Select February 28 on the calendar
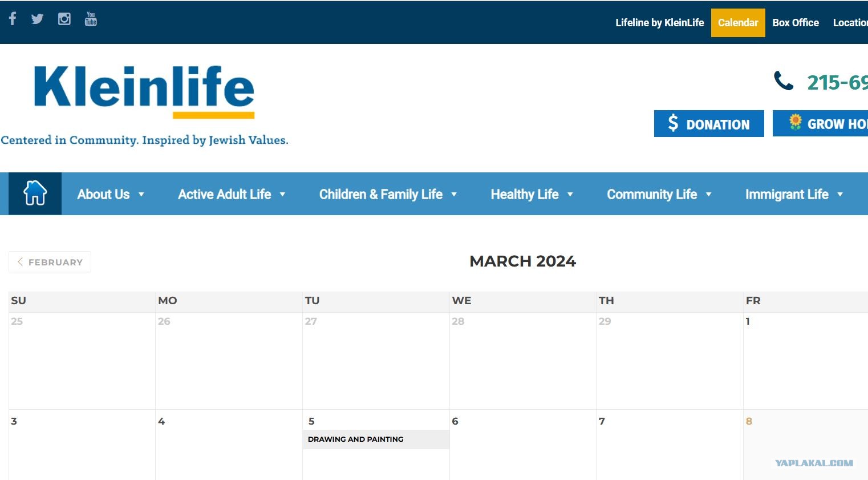The height and width of the screenshot is (480, 868). [x=458, y=321]
